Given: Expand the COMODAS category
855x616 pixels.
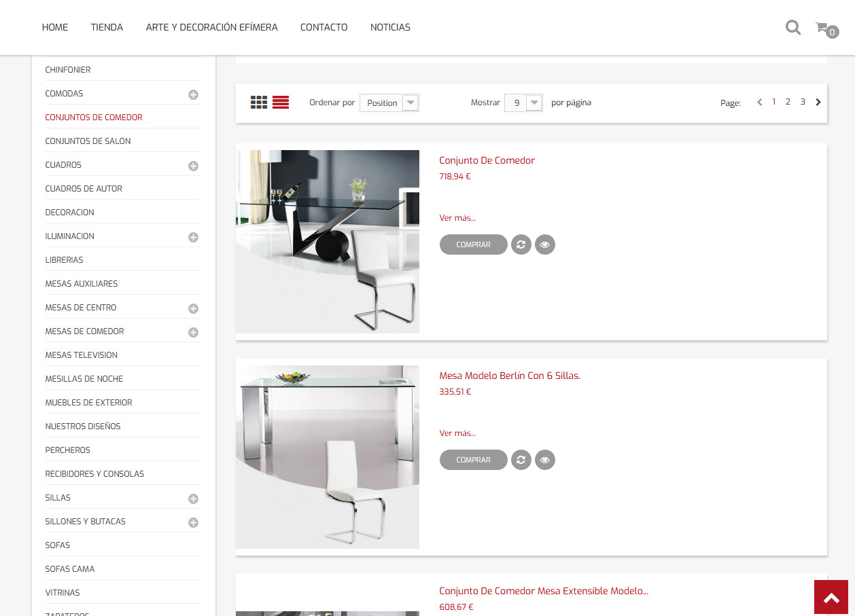Looking at the screenshot, I should tap(194, 94).
